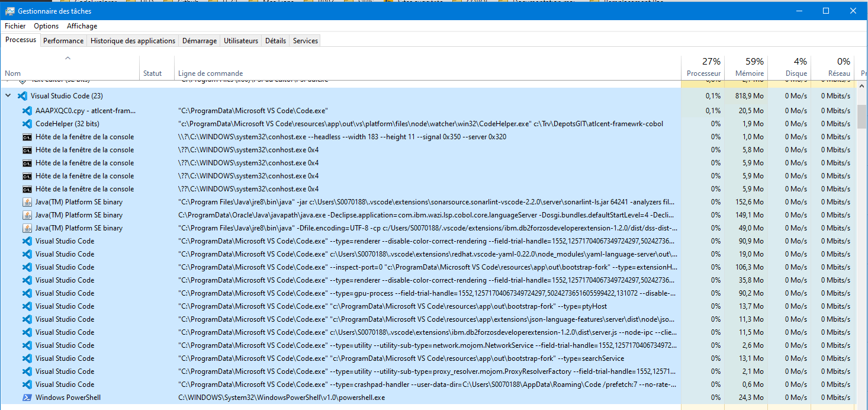The height and width of the screenshot is (410, 868).
Task: Click the CodeHelper (32 bits) process icon
Action: pos(27,123)
